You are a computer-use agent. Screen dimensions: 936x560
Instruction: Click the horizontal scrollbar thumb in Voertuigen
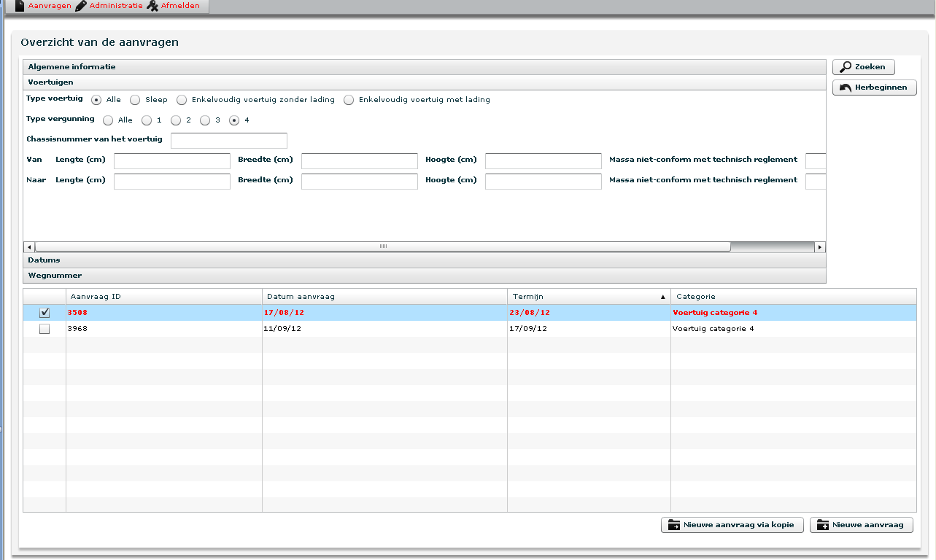[x=382, y=246]
